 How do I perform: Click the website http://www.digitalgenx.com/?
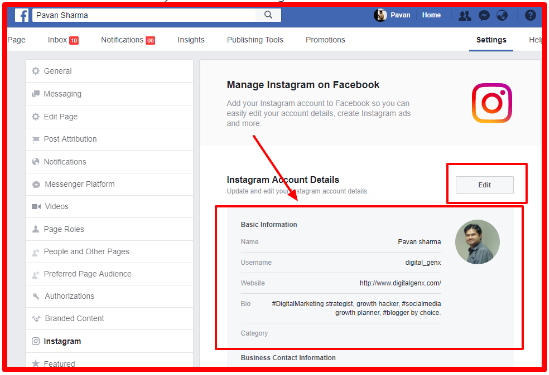point(400,283)
